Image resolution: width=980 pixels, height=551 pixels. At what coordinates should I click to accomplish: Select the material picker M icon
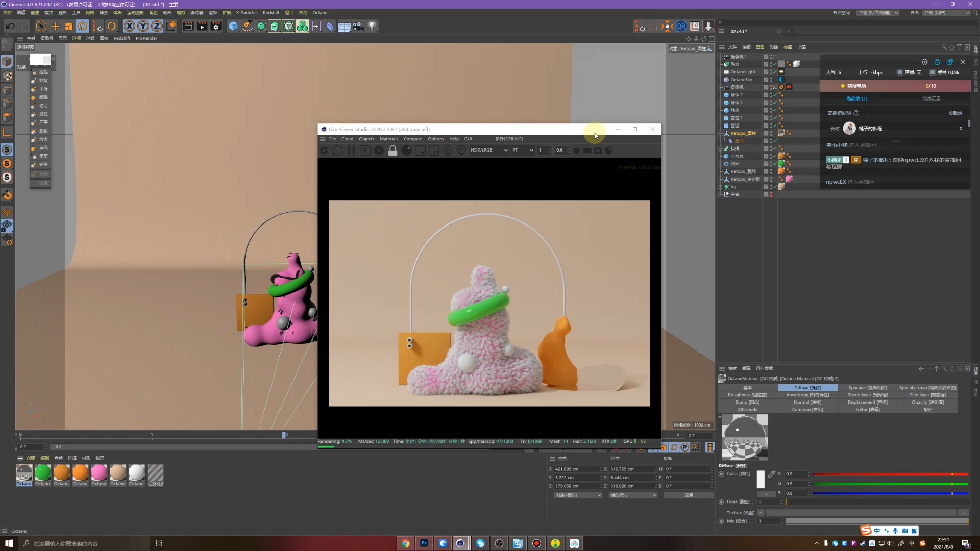coord(461,150)
